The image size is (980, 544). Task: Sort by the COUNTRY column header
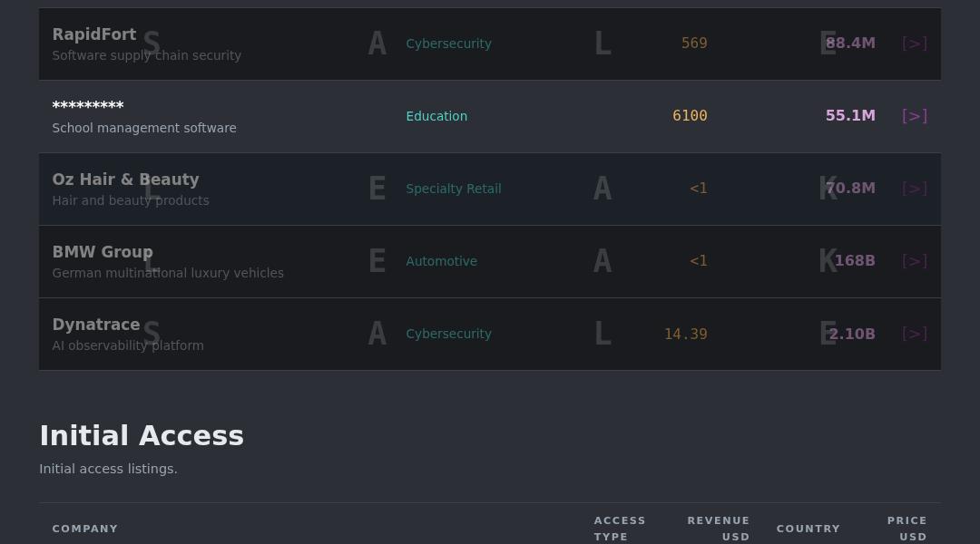pyautogui.click(x=808, y=529)
